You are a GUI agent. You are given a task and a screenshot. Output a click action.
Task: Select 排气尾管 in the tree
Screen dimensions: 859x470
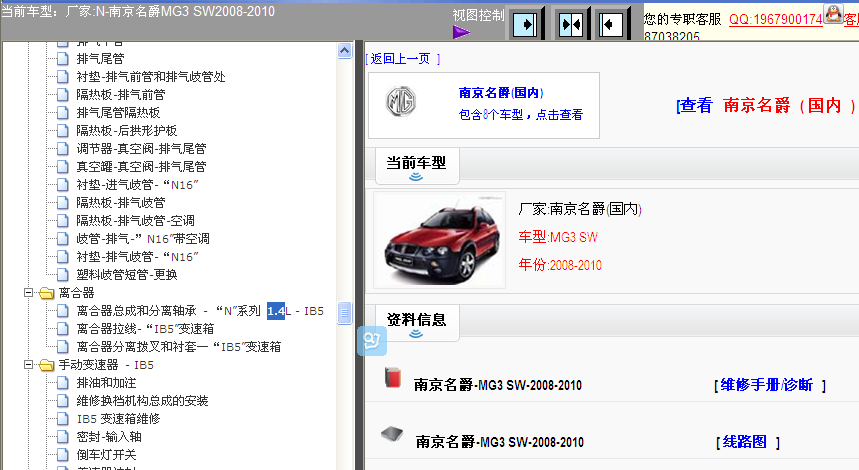coord(100,59)
